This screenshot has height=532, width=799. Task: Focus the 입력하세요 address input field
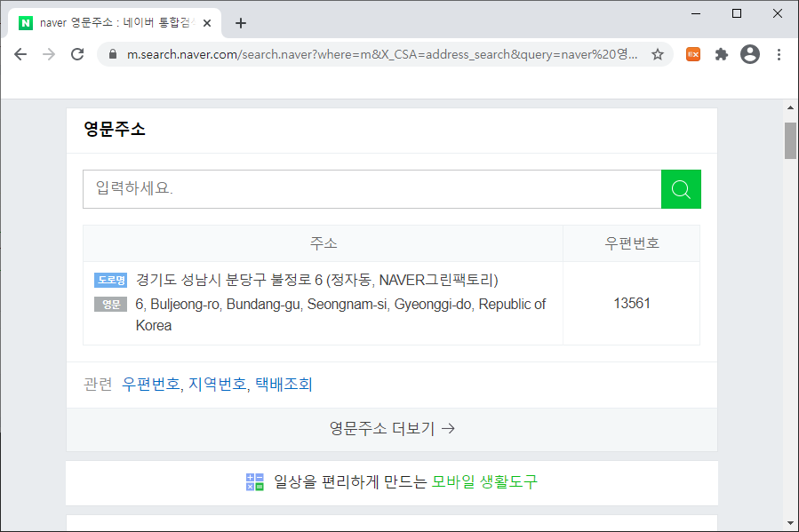[372, 189]
